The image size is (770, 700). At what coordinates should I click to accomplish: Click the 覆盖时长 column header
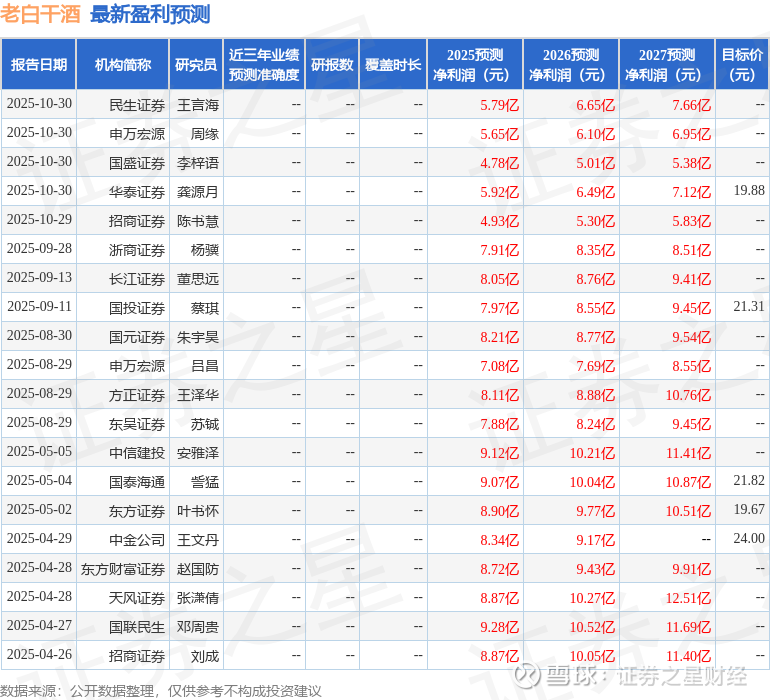(393, 64)
